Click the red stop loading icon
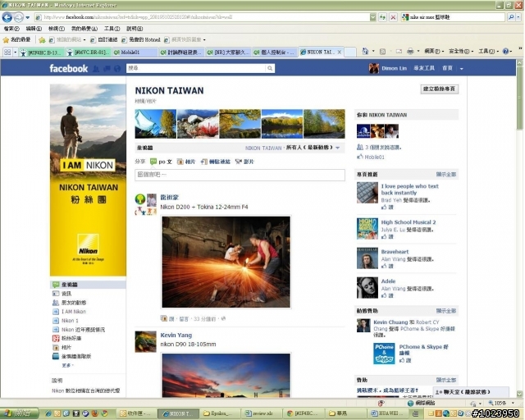Screen dimensions: 525x420 (x=393, y=17)
